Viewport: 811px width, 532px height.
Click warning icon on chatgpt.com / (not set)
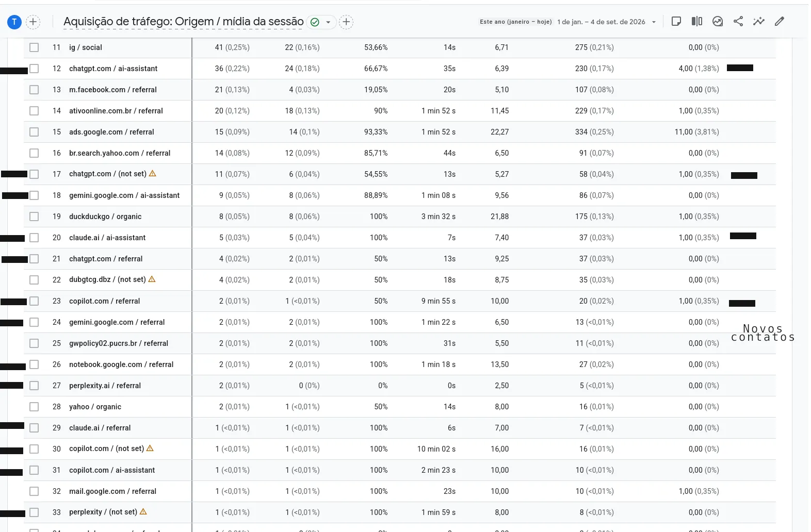click(153, 174)
